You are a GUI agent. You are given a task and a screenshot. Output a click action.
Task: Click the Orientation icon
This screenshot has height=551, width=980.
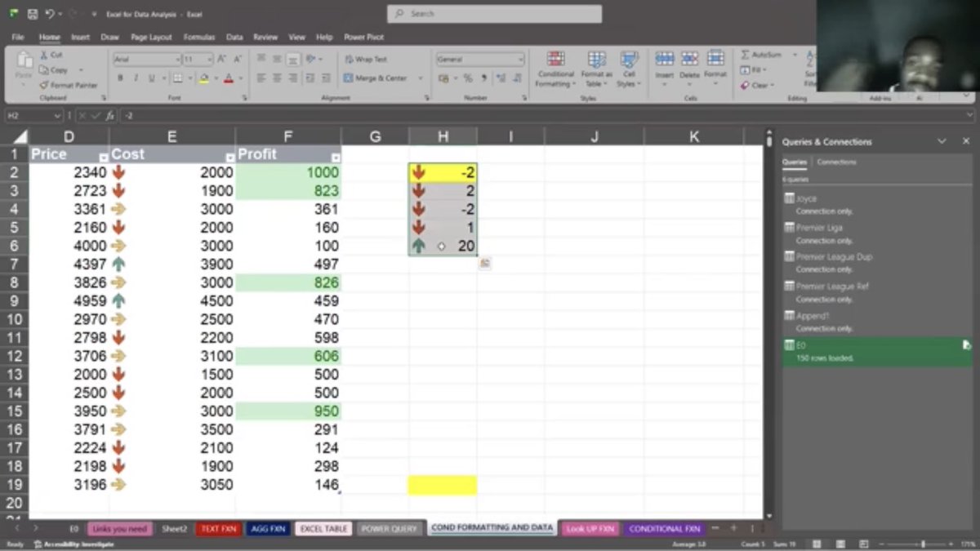311,60
